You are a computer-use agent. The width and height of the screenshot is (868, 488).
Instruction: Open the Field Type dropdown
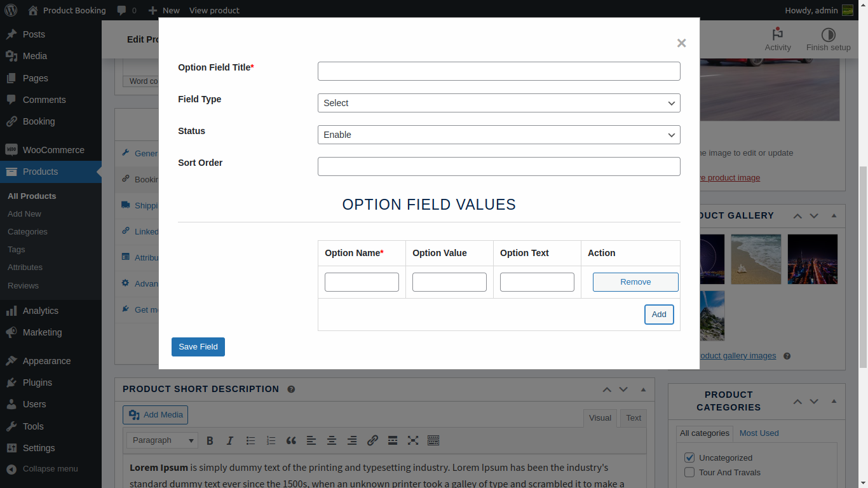(x=499, y=103)
